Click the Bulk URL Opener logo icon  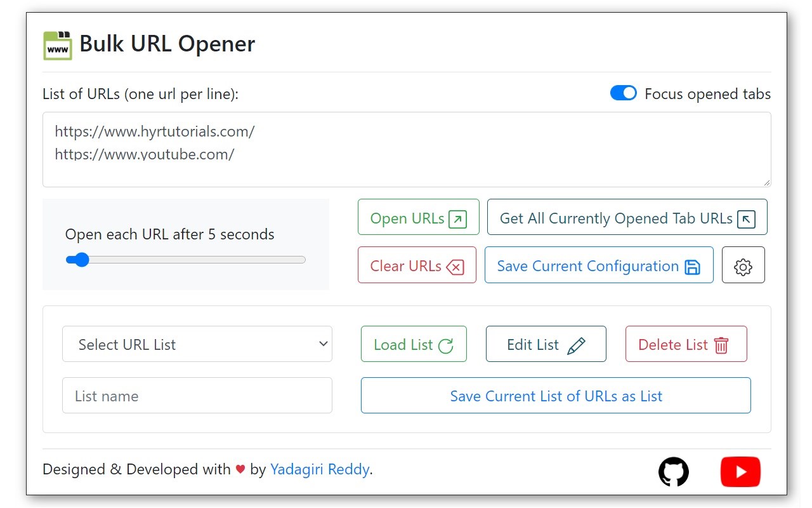click(58, 45)
